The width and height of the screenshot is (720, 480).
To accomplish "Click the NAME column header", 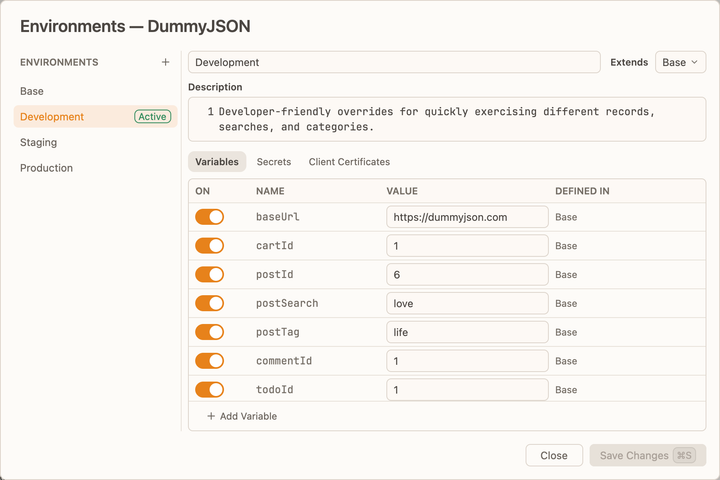I will pyautogui.click(x=270, y=191).
